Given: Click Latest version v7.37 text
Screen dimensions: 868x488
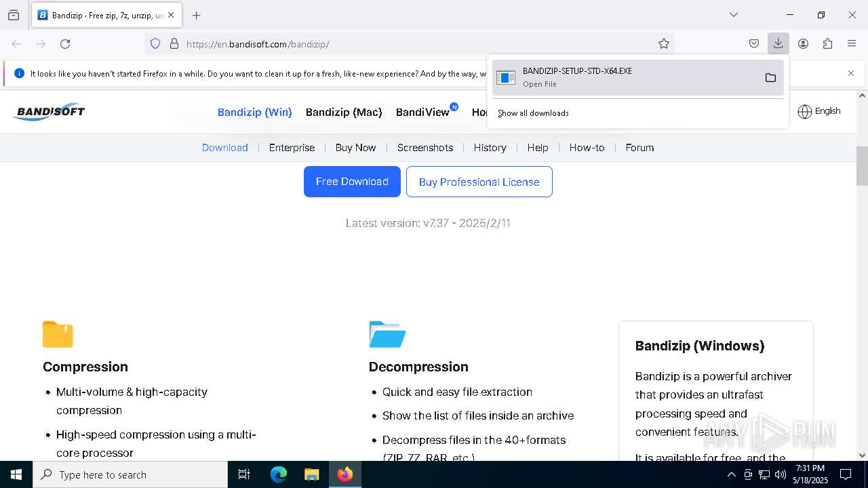Looking at the screenshot, I should 428,223.
